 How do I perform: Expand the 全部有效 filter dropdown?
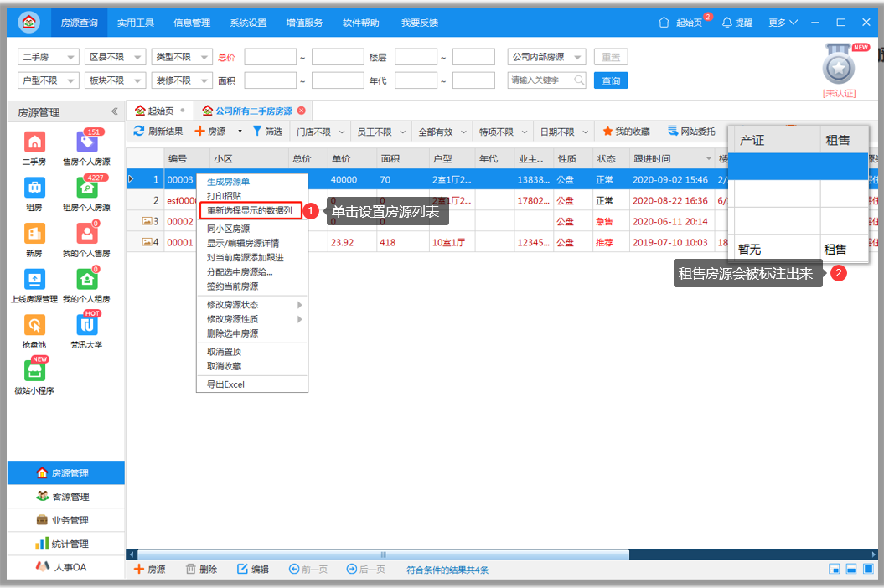(442, 132)
